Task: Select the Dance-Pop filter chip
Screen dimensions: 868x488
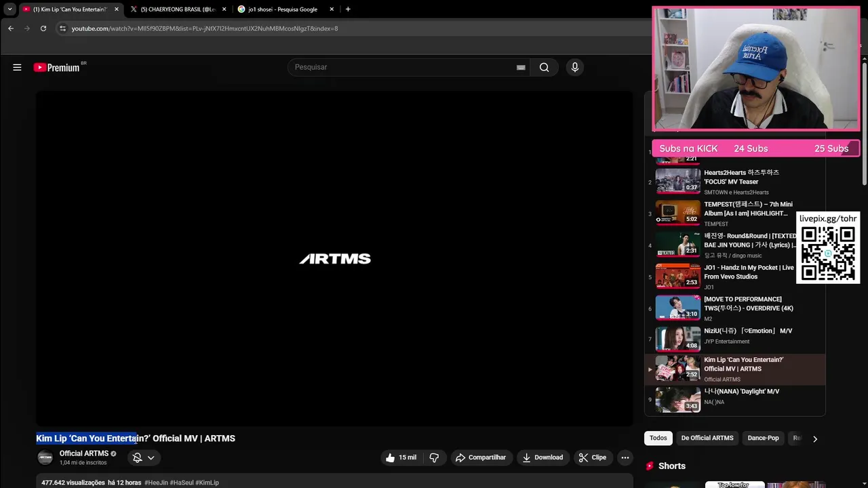Action: pyautogui.click(x=764, y=438)
